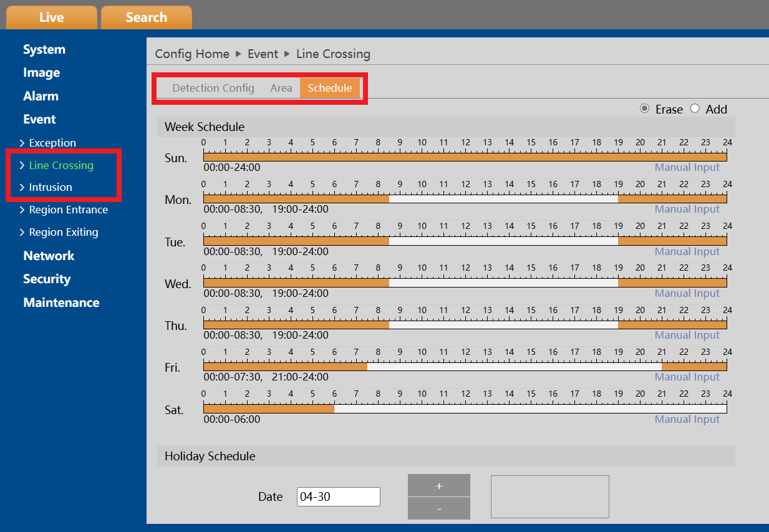The image size is (769, 532).
Task: Open the Region Exiting configuration
Action: click(x=64, y=232)
